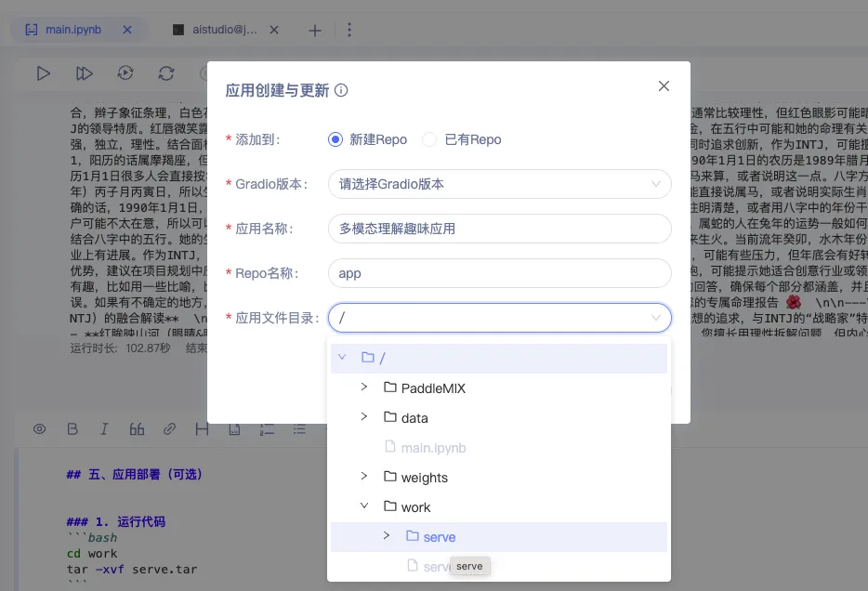
Task: Open the Gradio版本 dropdown
Action: [x=499, y=184]
